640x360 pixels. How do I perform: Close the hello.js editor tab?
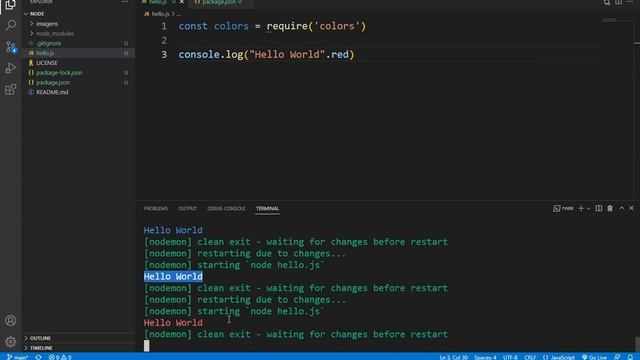coord(182,2)
